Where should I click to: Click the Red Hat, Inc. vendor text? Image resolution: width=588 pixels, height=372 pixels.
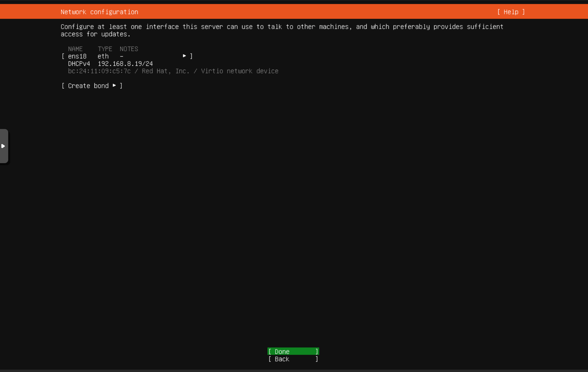coord(165,71)
